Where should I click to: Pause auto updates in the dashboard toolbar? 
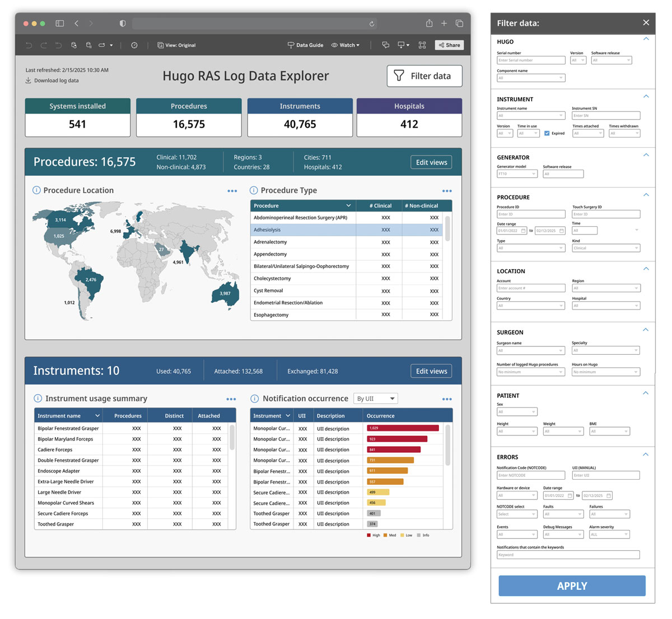(x=88, y=45)
